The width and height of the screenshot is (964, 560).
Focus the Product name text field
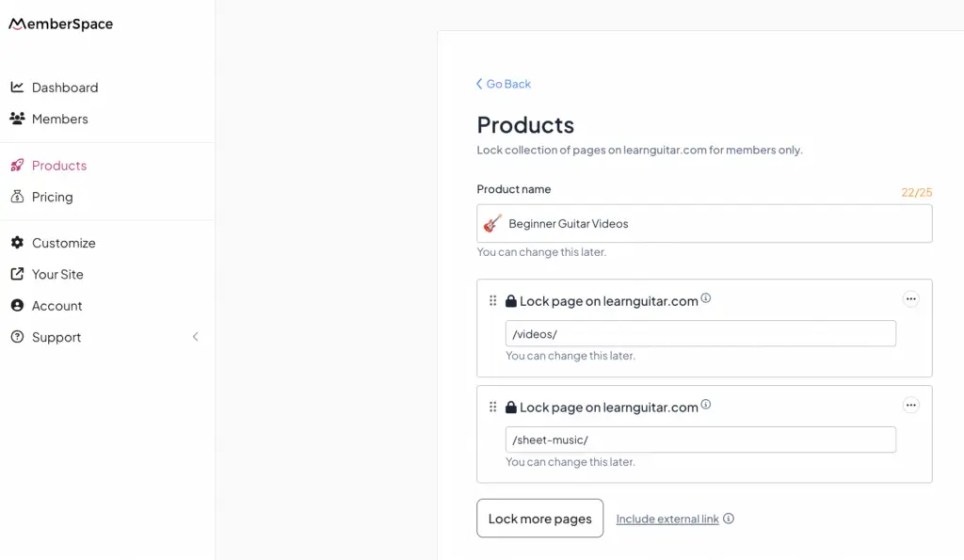point(715,224)
